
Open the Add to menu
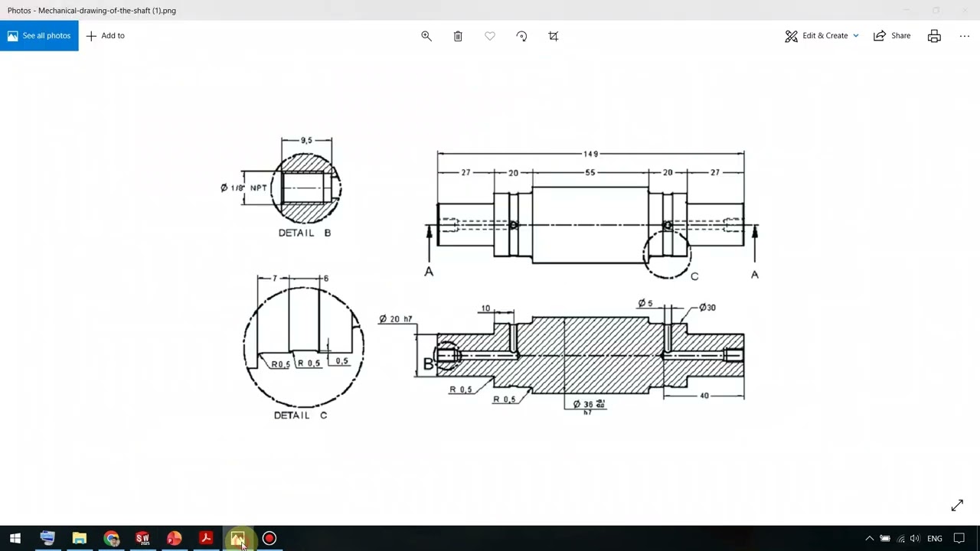click(x=106, y=36)
